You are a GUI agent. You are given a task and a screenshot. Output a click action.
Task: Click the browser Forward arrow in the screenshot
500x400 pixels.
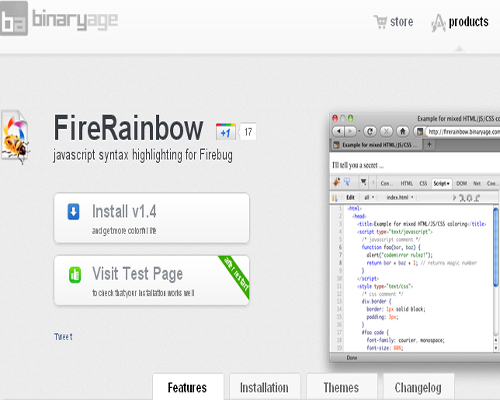click(x=350, y=131)
